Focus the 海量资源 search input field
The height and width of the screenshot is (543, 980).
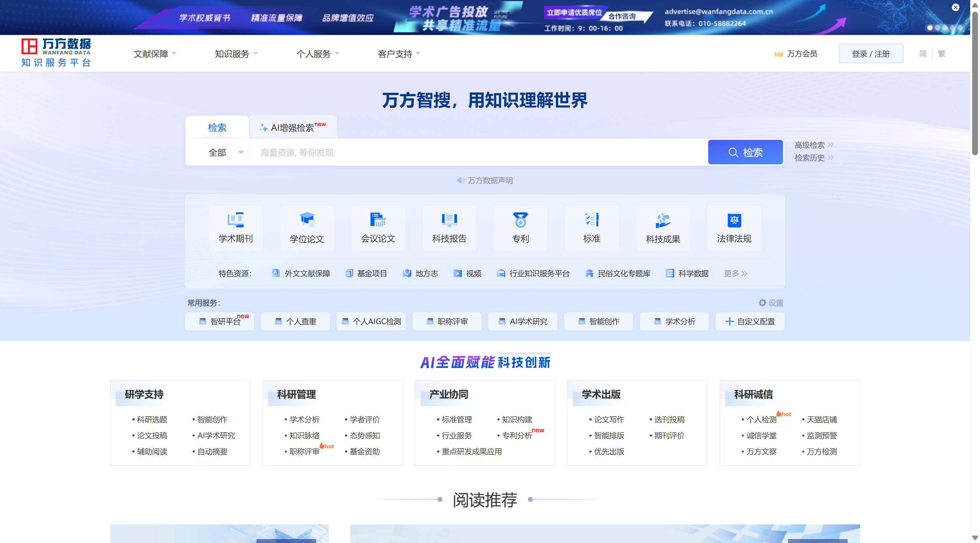[479, 152]
